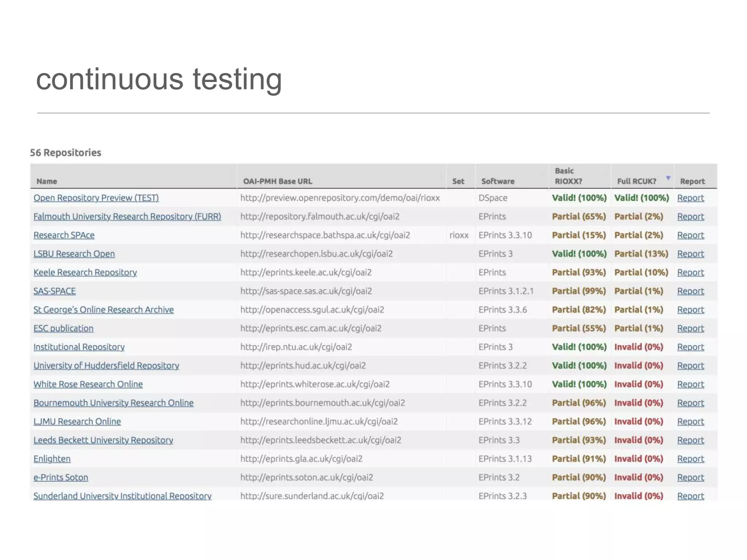Click Partial (99%) Basic RIOXX value

[579, 291]
